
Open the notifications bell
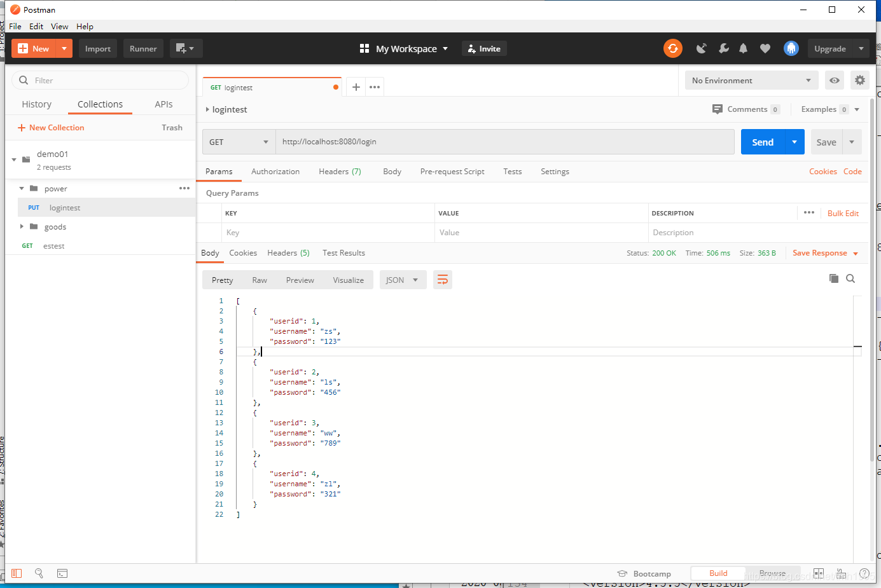click(743, 48)
